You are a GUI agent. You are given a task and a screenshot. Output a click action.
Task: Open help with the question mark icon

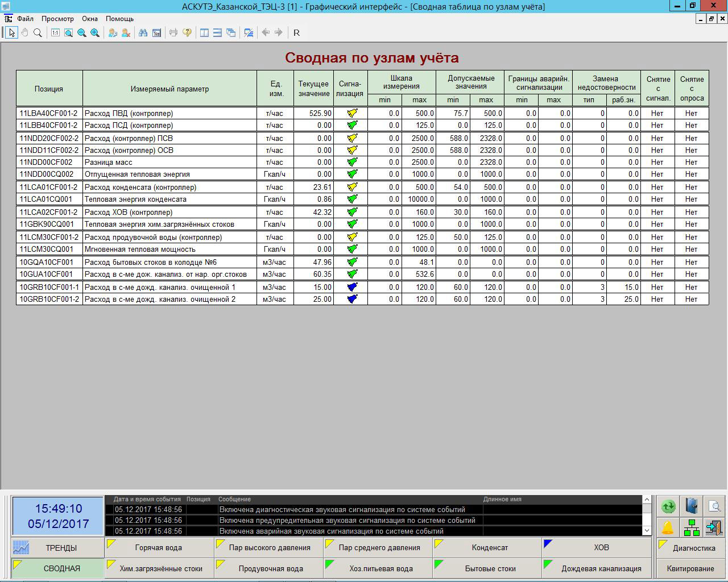187,32
